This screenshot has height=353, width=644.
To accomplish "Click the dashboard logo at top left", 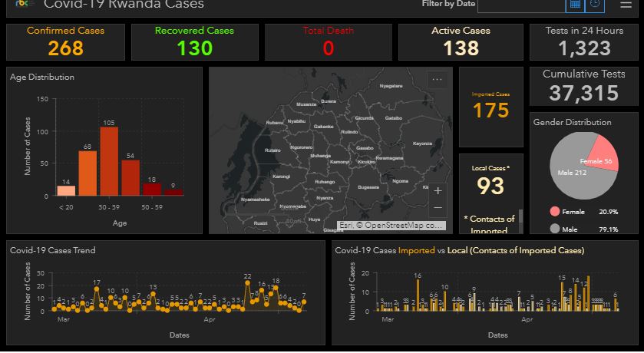I will click(22, 5).
